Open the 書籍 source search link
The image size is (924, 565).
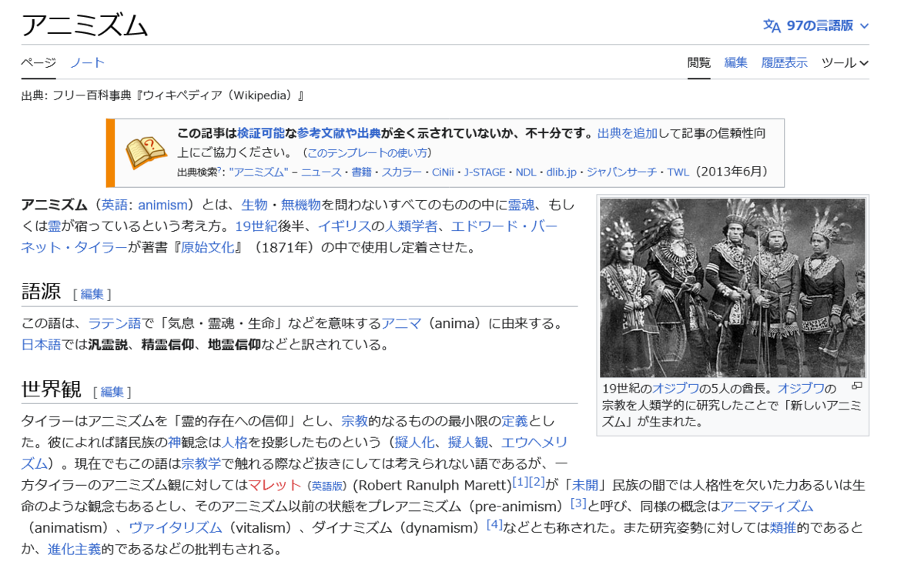(362, 172)
